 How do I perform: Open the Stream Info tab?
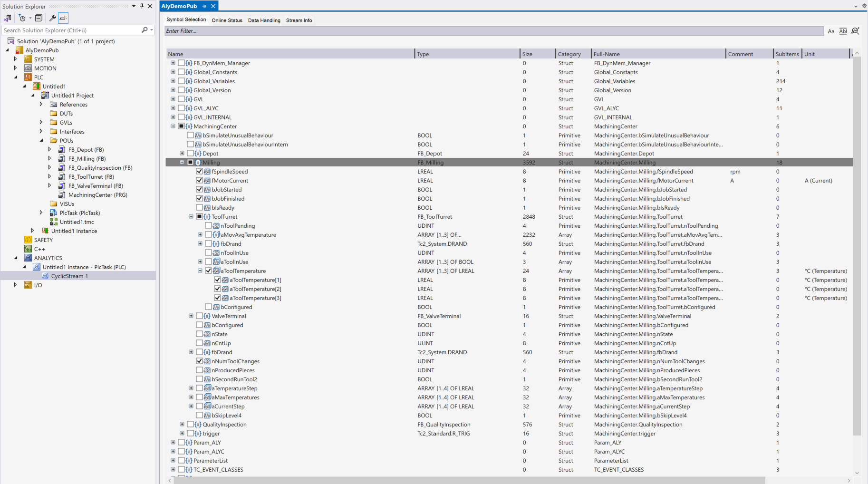coord(299,20)
